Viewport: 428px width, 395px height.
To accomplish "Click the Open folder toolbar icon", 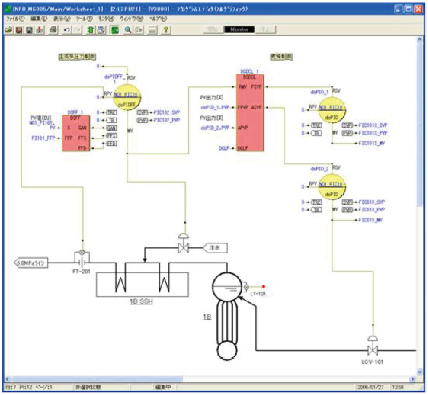I will click(9, 30).
